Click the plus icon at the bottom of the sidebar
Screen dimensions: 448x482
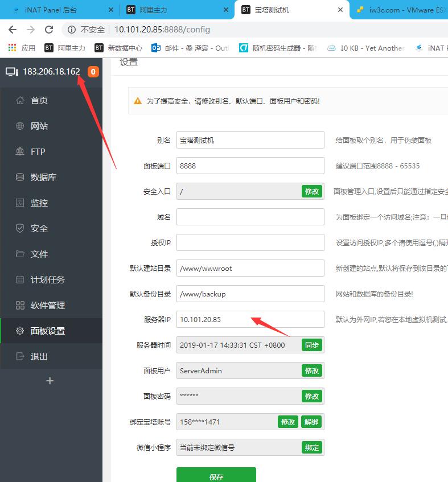pyautogui.click(x=50, y=381)
